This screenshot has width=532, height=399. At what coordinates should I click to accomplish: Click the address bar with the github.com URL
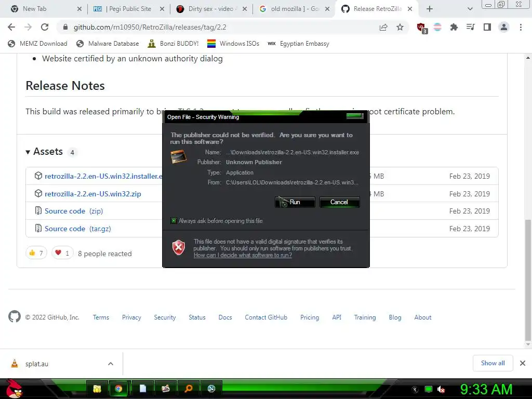pyautogui.click(x=217, y=27)
